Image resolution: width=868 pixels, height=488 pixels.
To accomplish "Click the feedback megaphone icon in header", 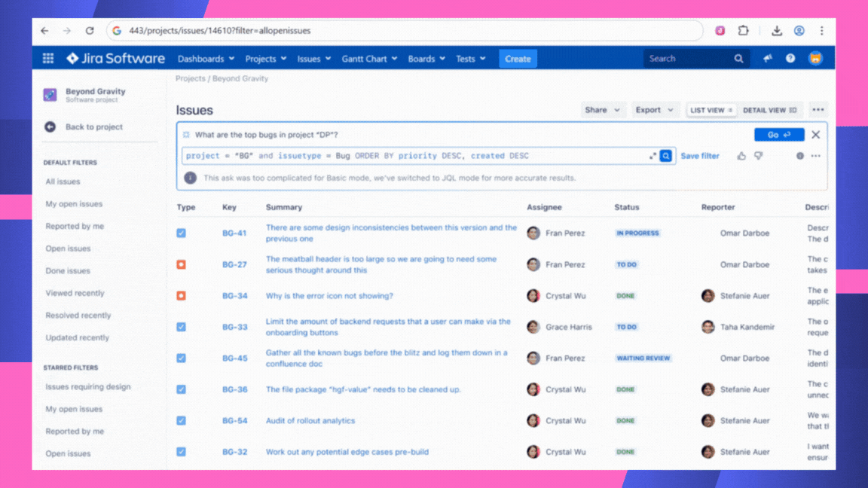I will pyautogui.click(x=768, y=59).
